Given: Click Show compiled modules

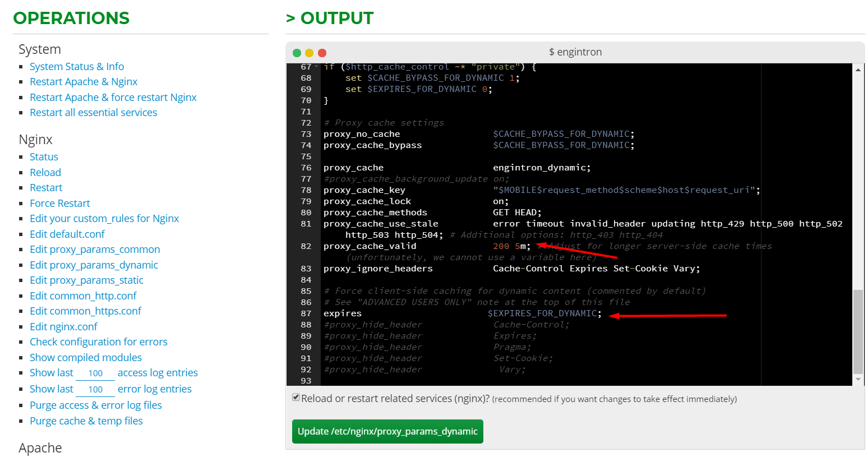Looking at the screenshot, I should (x=86, y=357).
